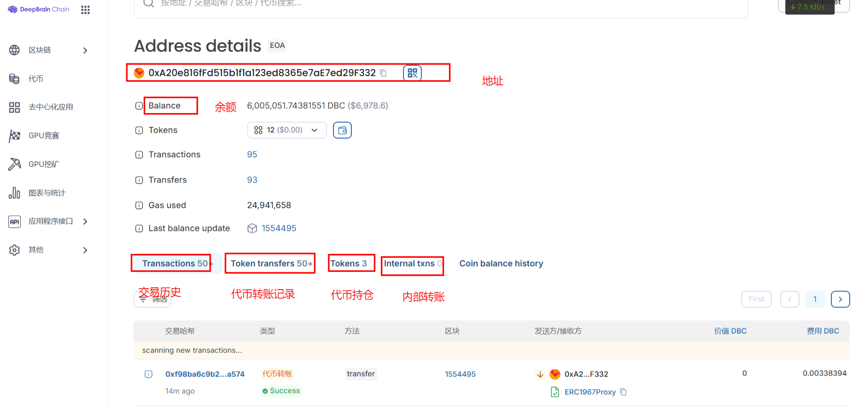
Task: Open the ERC1967Proxy contract link
Action: [x=590, y=392]
